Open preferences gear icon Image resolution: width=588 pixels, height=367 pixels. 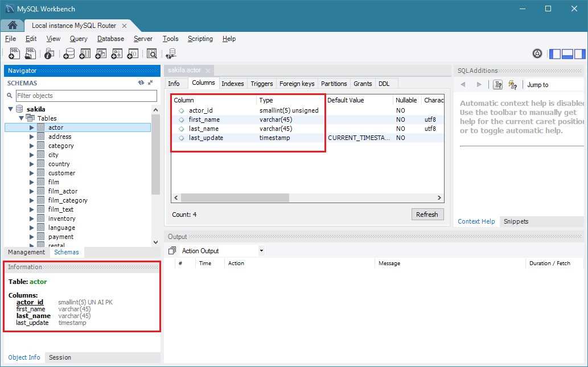537,53
